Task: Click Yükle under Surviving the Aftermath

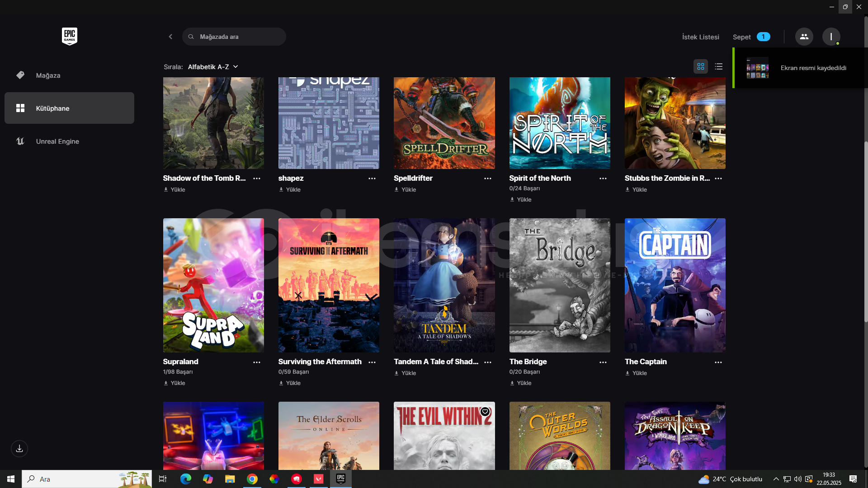Action: (290, 383)
